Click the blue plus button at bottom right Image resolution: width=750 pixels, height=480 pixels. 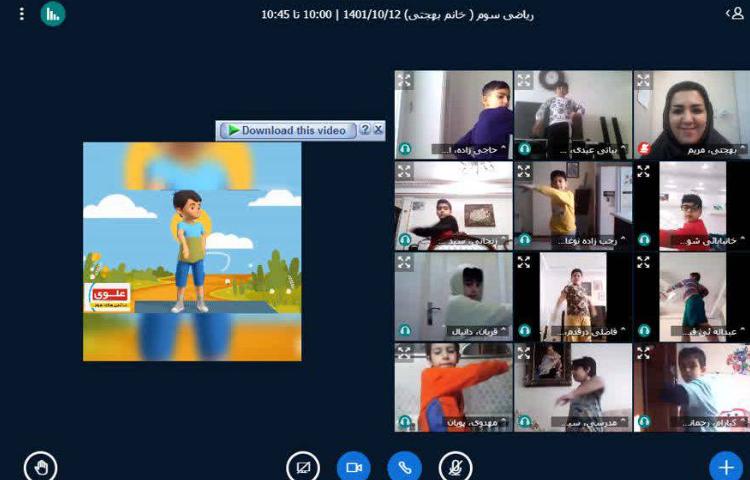pos(725,467)
